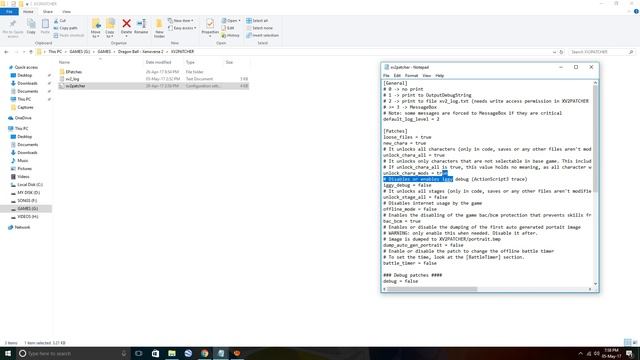Image resolution: width=640 pixels, height=360 pixels.
Task: Open the ribbon Open dropdown
Action: 231,20
